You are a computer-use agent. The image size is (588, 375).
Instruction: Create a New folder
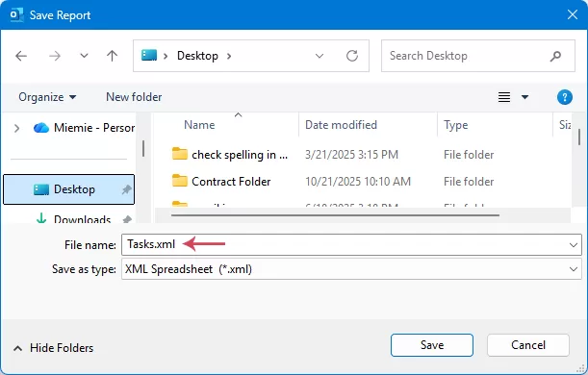tap(134, 97)
